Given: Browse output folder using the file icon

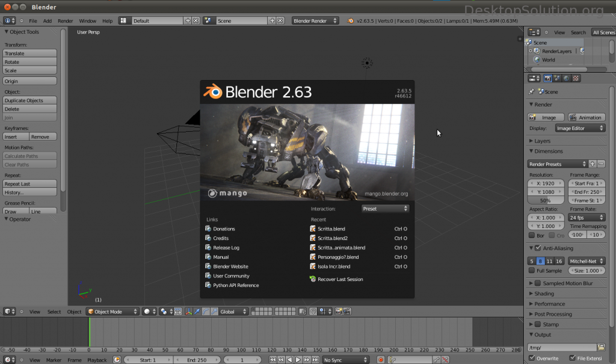Looking at the screenshot, I should pos(600,347).
